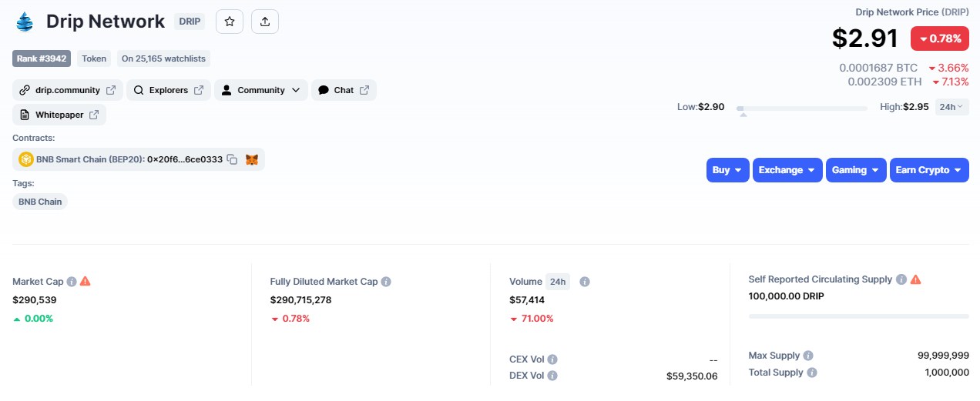Open the Buy dropdown menu
Screen dimensions: 980x401
727,170
